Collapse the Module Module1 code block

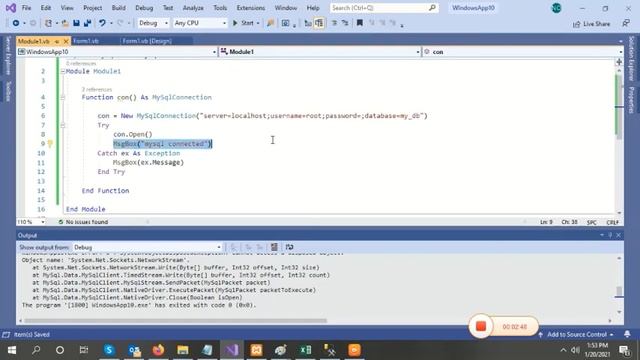coord(63,71)
